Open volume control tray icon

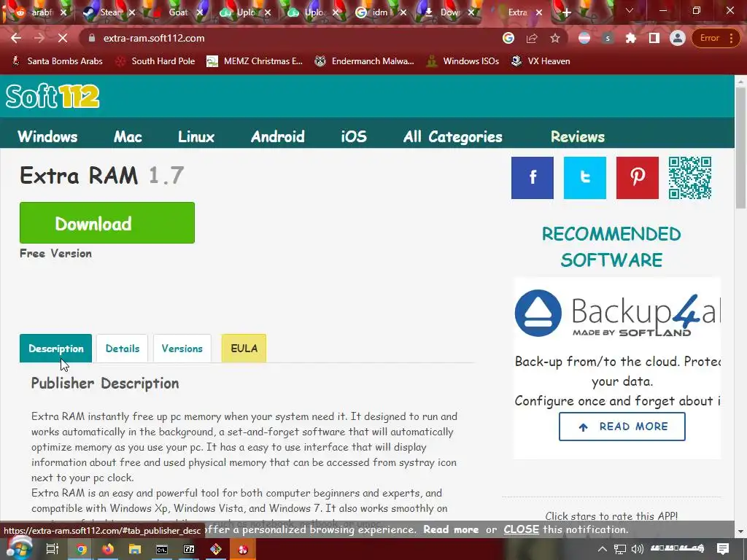pos(637,549)
